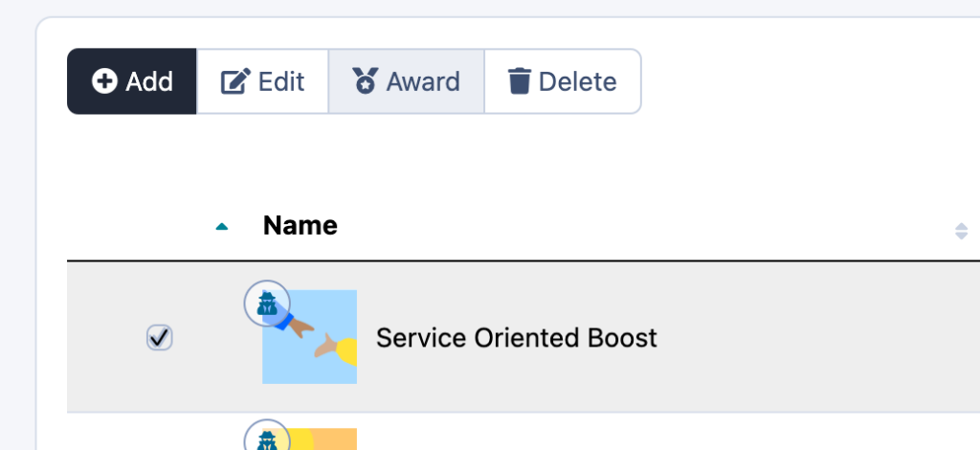Screen dimensions: 980x450
Task: Choose the Delete toolbar text
Action: 577,81
